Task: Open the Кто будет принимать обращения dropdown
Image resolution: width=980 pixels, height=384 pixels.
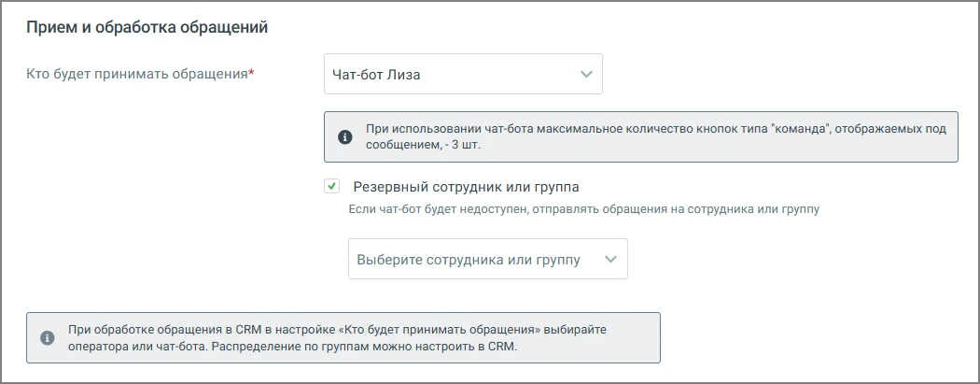Action: point(463,74)
